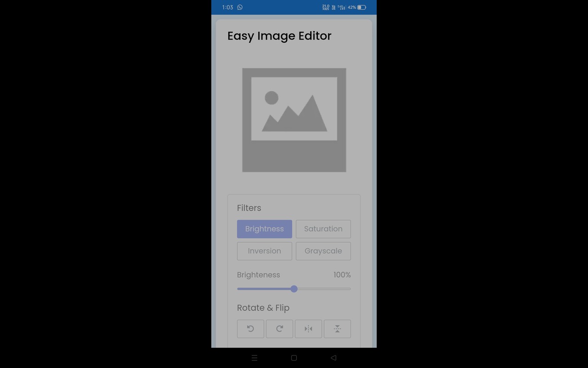Tap the Rotate & Flip section heading

(263, 308)
